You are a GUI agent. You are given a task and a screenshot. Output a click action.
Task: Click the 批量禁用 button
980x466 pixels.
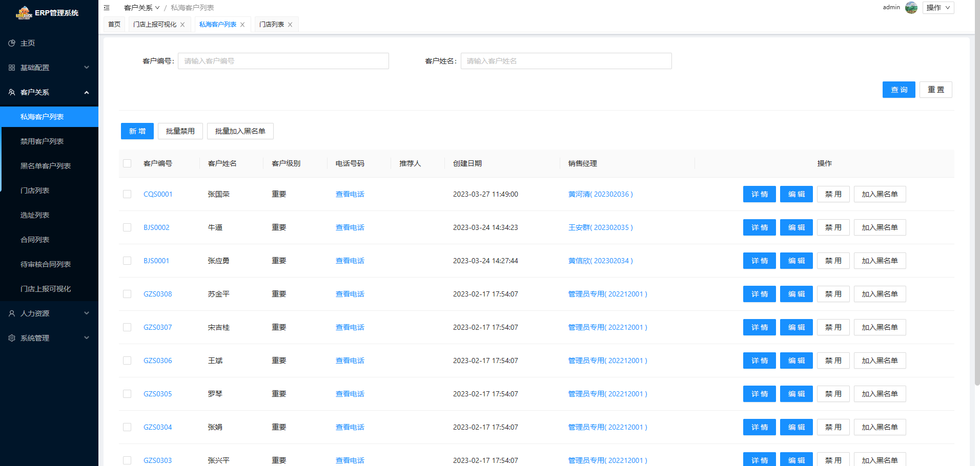180,131
